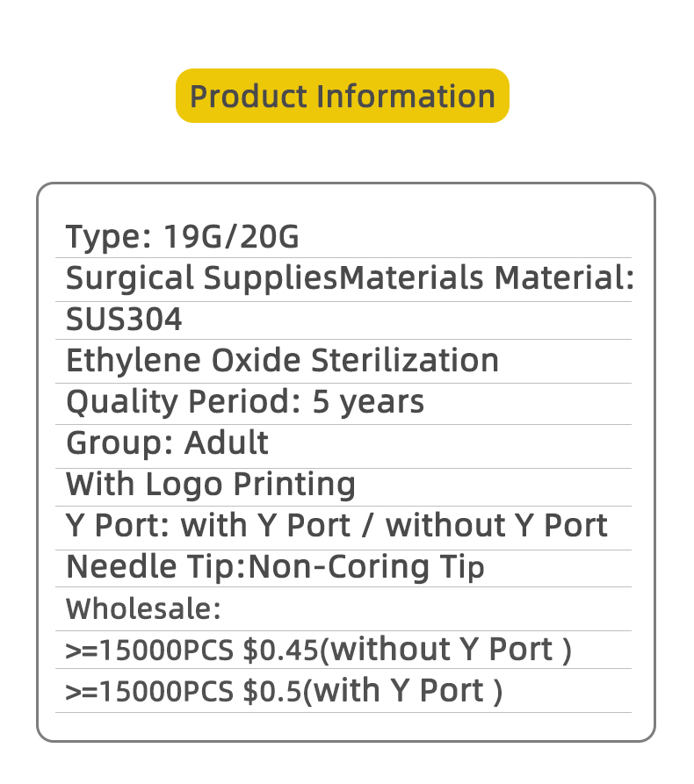Select the Group: Adult row
Image resolution: width=694 pixels, height=784 pixels.
pyautogui.click(x=167, y=442)
